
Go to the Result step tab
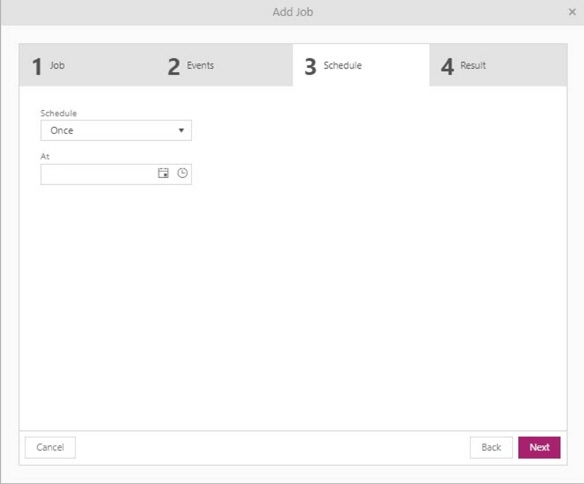pyautogui.click(x=498, y=65)
